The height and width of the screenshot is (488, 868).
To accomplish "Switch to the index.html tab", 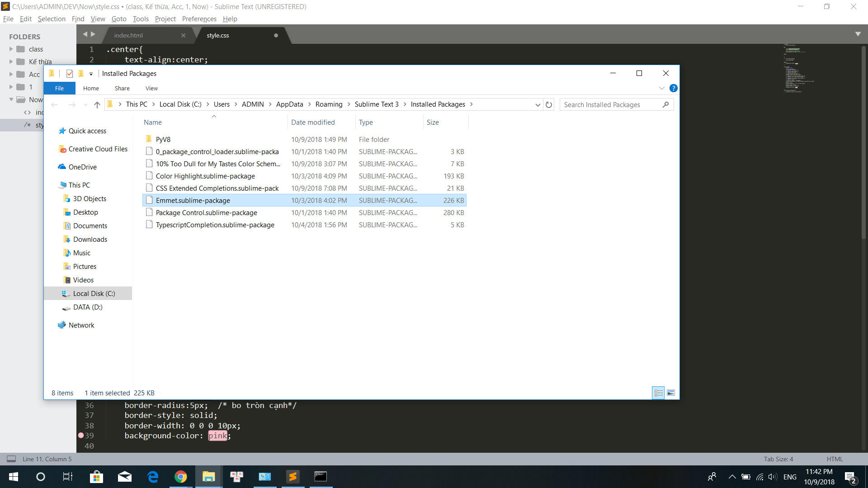I will (x=128, y=35).
